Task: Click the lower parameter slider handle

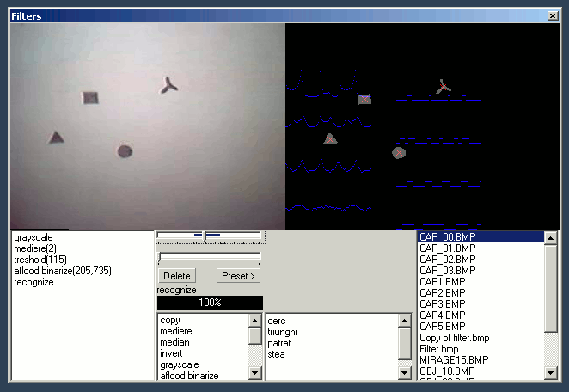Action: coord(160,257)
